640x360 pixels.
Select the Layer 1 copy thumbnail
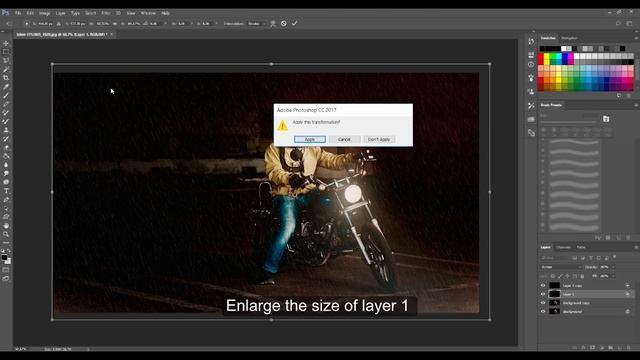554,285
